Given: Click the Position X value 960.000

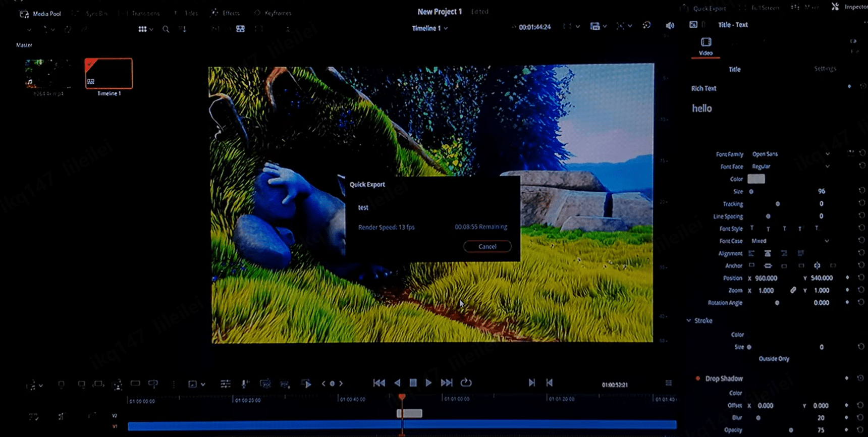Looking at the screenshot, I should click(766, 278).
